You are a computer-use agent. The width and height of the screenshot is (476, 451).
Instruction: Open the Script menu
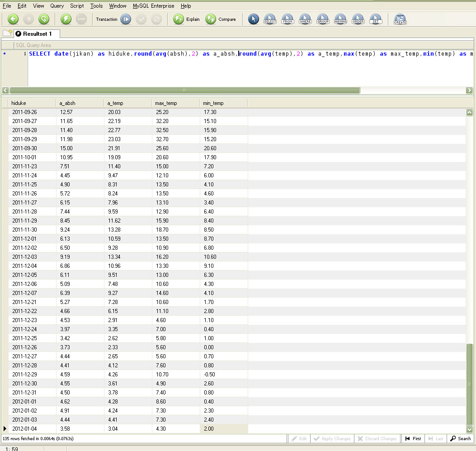pyautogui.click(x=77, y=6)
